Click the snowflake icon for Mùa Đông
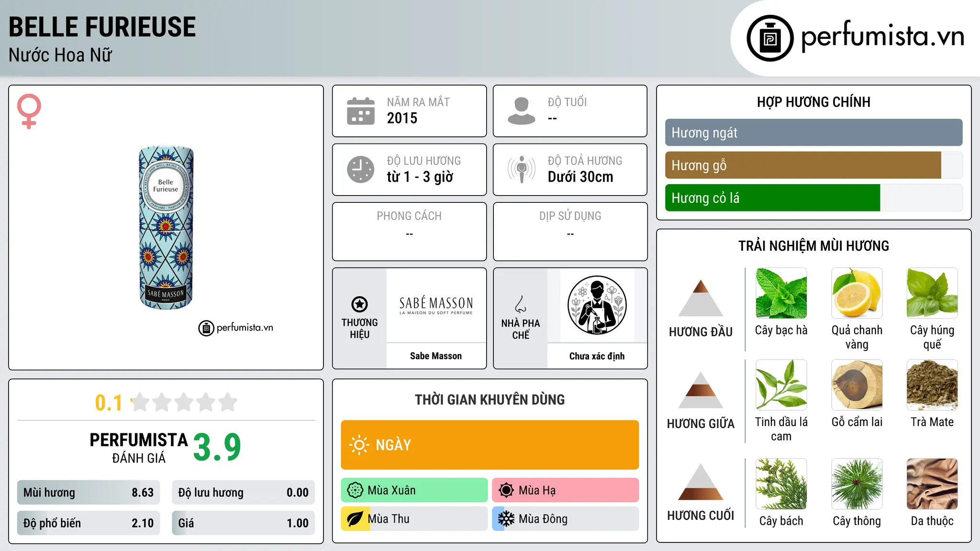980x551 pixels. point(506,519)
